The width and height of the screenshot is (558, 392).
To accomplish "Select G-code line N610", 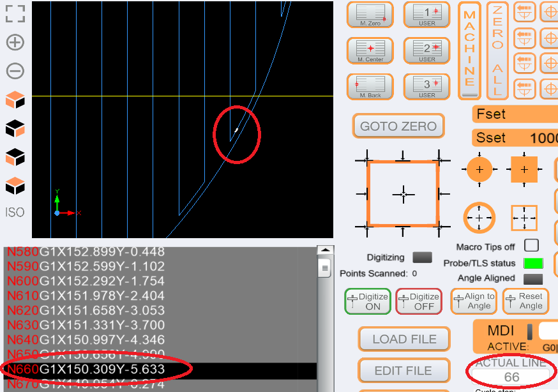I will [160, 296].
